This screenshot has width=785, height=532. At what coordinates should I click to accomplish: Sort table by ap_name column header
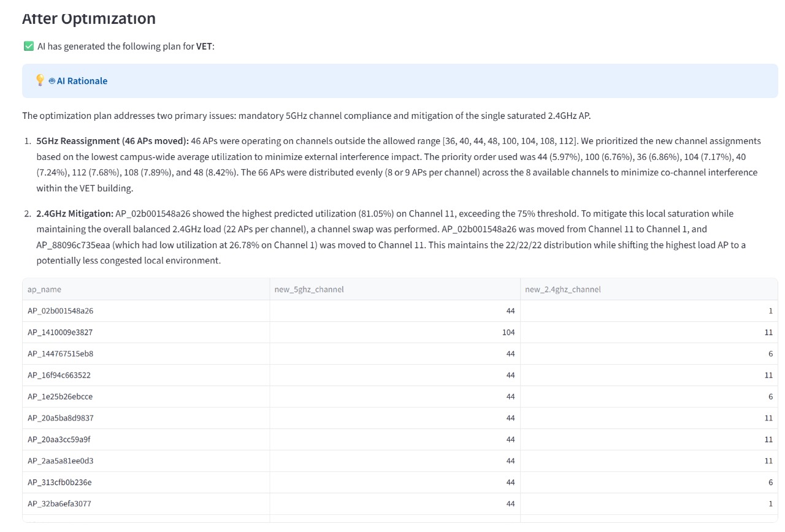click(44, 289)
